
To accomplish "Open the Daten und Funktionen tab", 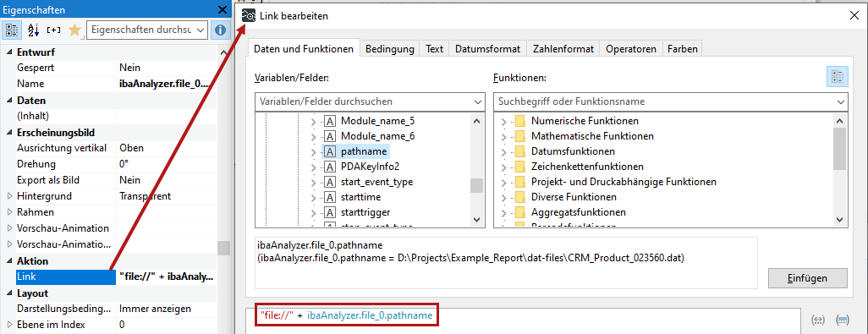I will click(304, 49).
